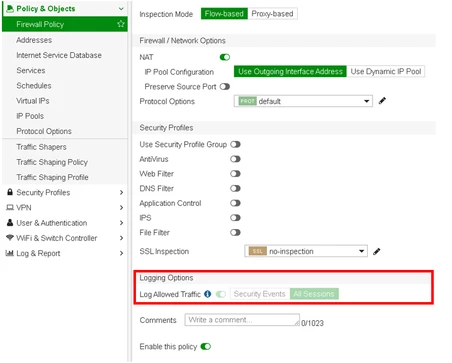Image resolution: width=452 pixels, height=363 pixels.
Task: Collapse the Policy & Objects menu chevron
Action: (121, 9)
